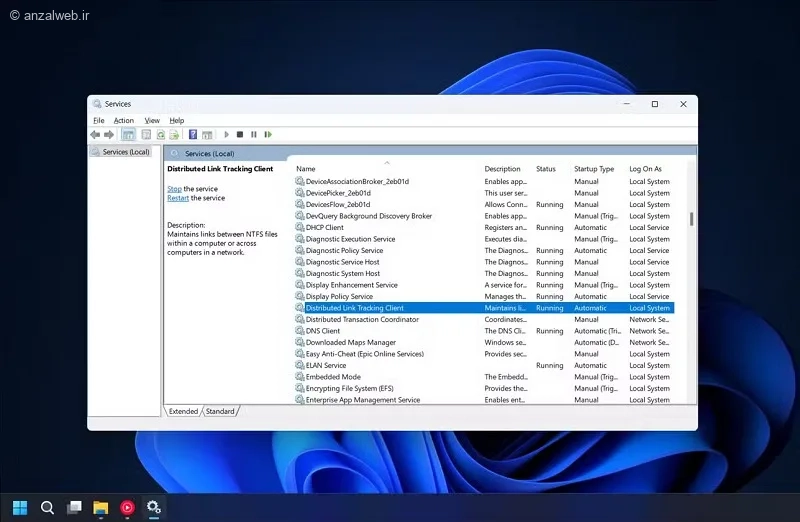Select DevQuery Background Discovery Broker
Image resolution: width=800 pixels, height=522 pixels.
pos(484,216)
